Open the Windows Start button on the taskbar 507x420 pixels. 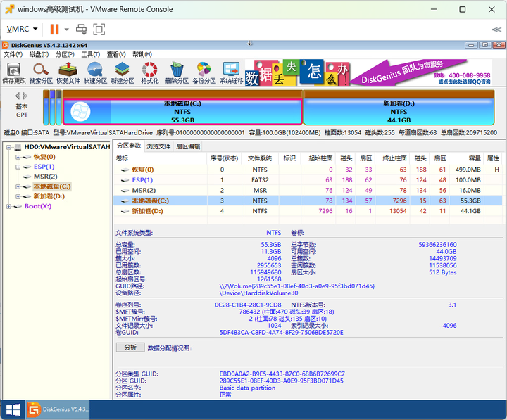(x=13, y=410)
